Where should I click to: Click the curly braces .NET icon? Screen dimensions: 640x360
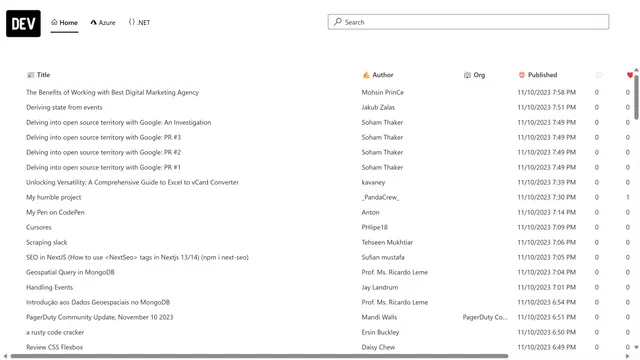point(131,22)
